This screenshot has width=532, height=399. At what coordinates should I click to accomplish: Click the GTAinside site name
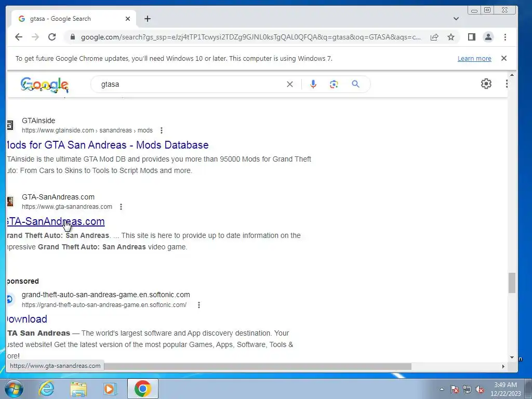(x=38, y=121)
